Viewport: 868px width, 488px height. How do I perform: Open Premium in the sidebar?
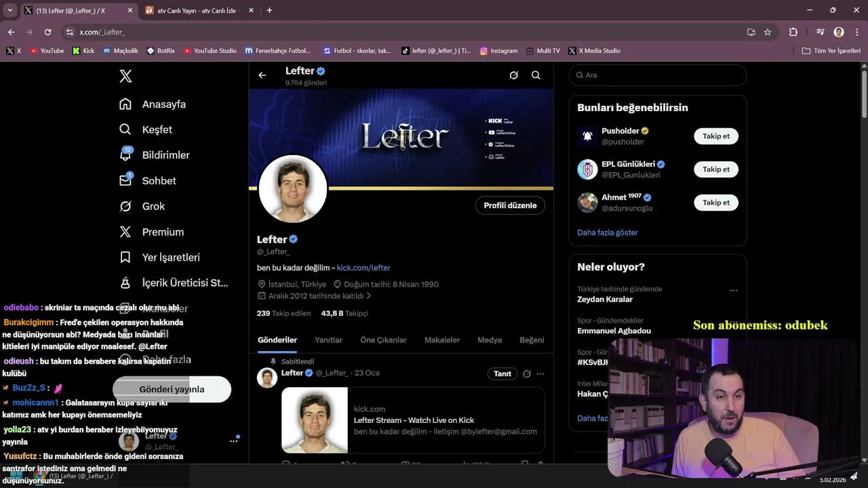tap(152, 232)
